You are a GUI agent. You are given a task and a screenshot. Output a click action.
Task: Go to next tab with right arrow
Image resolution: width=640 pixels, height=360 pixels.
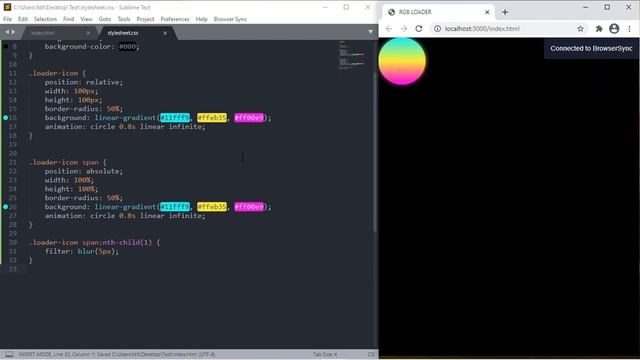click(13, 32)
